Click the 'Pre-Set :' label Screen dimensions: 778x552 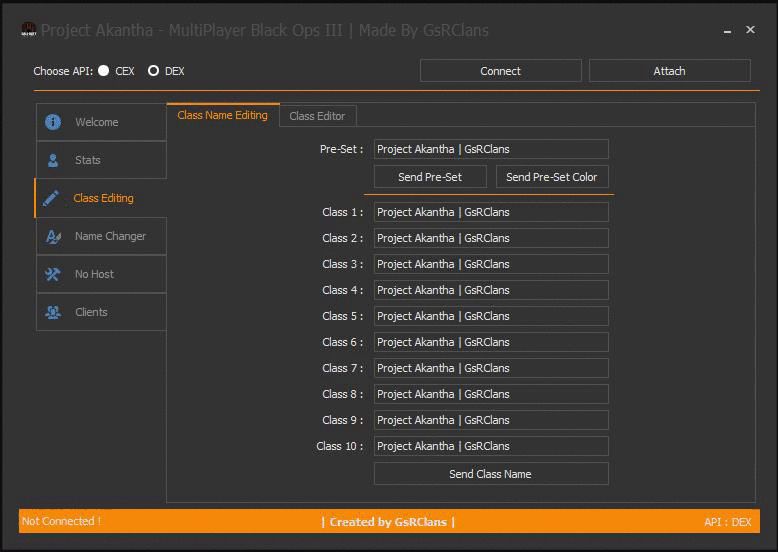341,149
